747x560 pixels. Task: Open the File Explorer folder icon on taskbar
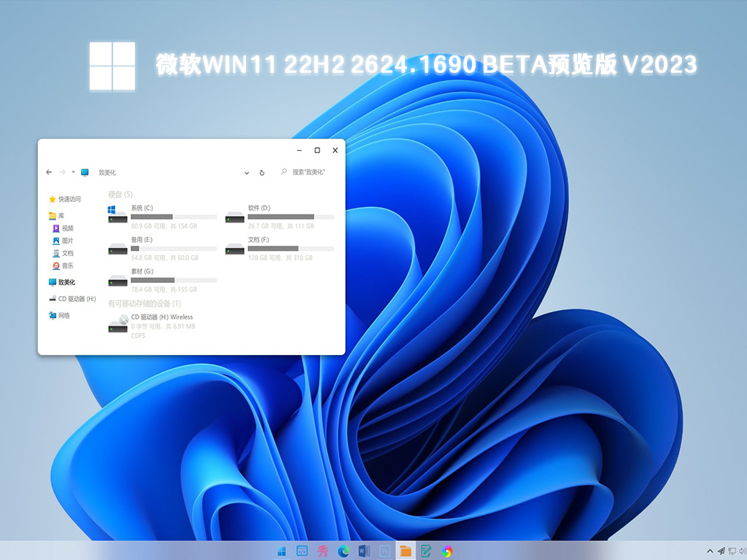[x=406, y=551]
